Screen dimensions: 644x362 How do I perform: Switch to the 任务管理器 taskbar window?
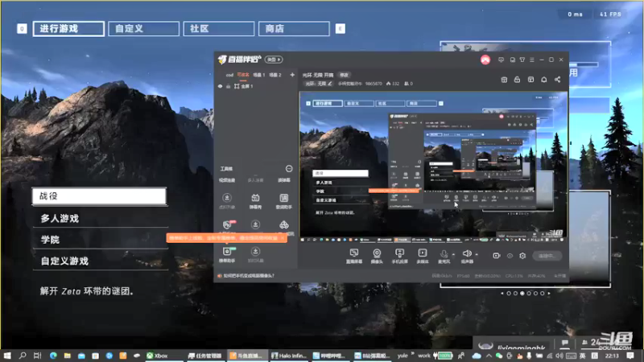click(205, 356)
